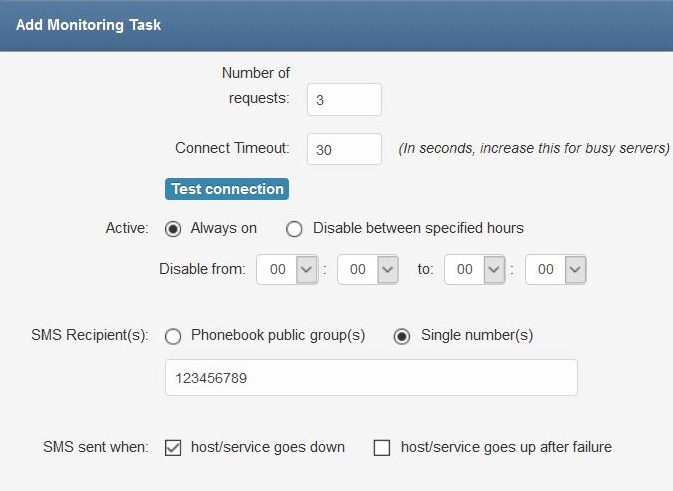Enable host/service goes up after failure
Viewport: 673px width, 491px height.
pos(382,448)
